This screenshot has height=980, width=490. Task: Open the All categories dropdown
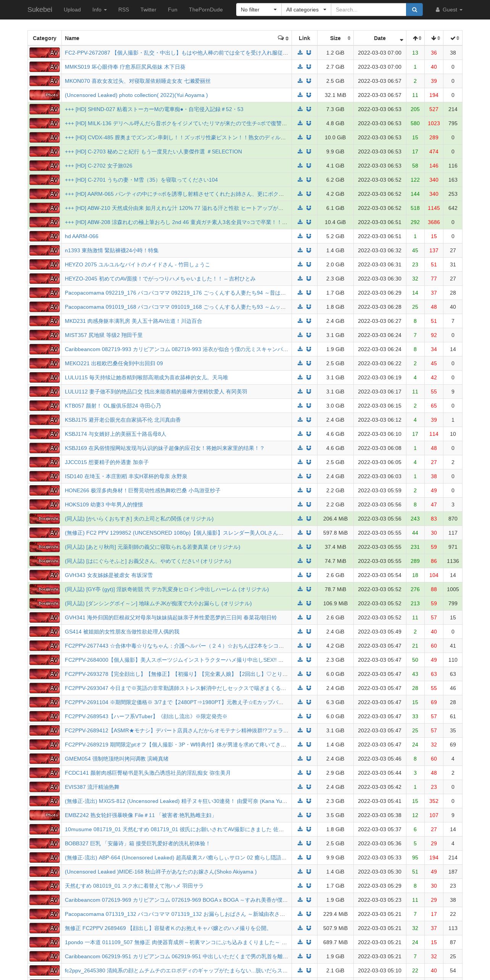point(306,10)
